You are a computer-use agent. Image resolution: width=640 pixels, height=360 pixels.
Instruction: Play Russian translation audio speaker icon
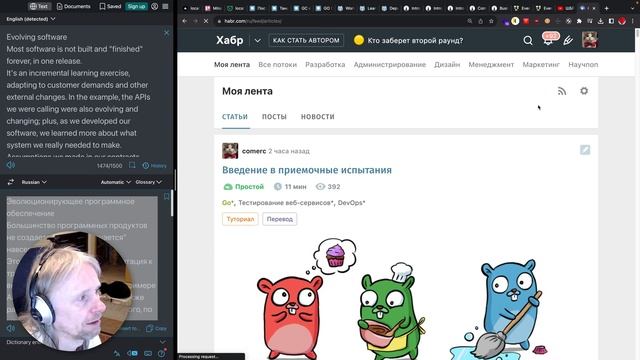click(x=10, y=328)
